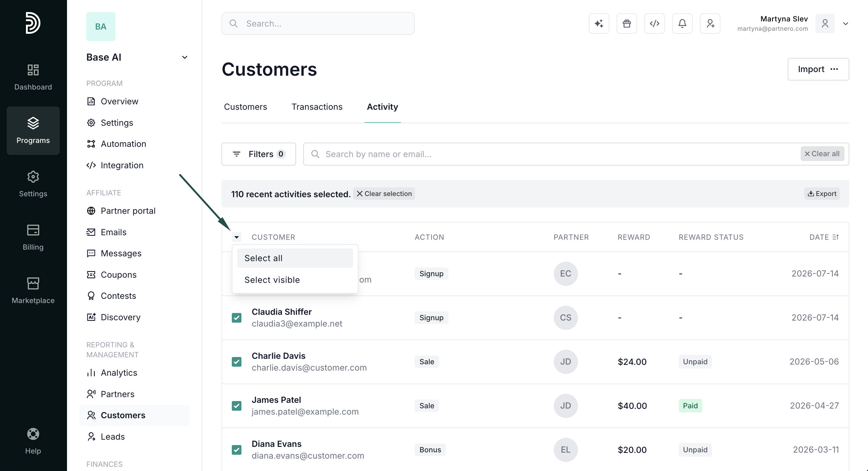Screen dimensions: 868x471
Task: Focus the Search by name or email field
Action: coord(553,154)
